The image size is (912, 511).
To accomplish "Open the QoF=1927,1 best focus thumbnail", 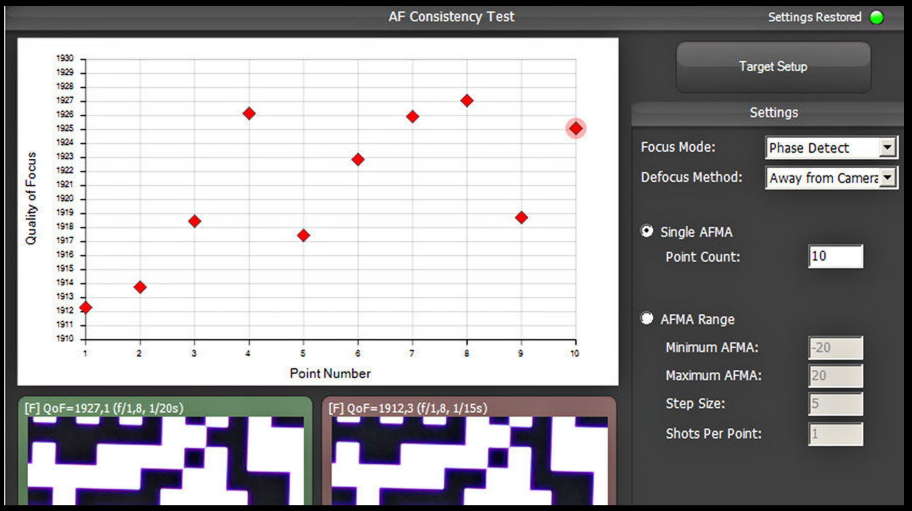I will [x=165, y=455].
